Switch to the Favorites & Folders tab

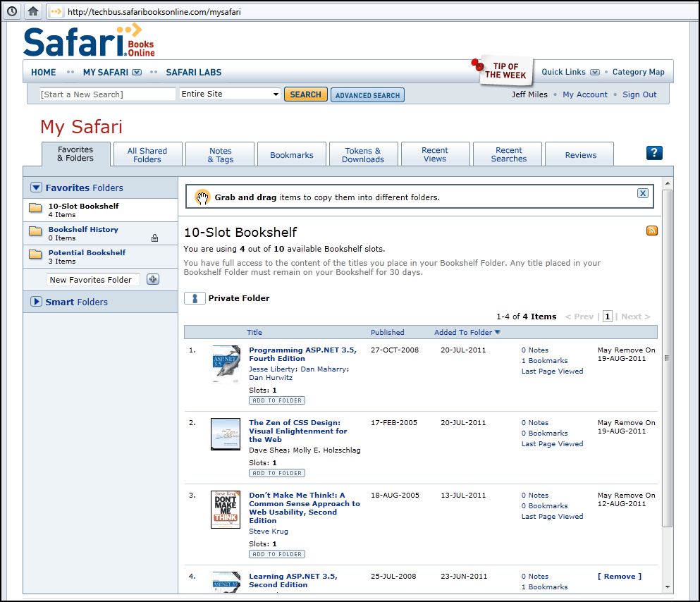75,154
